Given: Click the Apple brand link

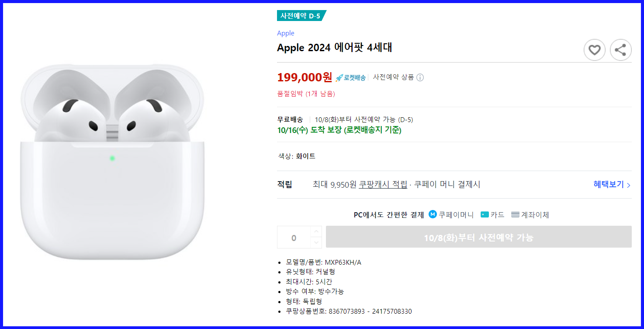Looking at the screenshot, I should pos(285,33).
